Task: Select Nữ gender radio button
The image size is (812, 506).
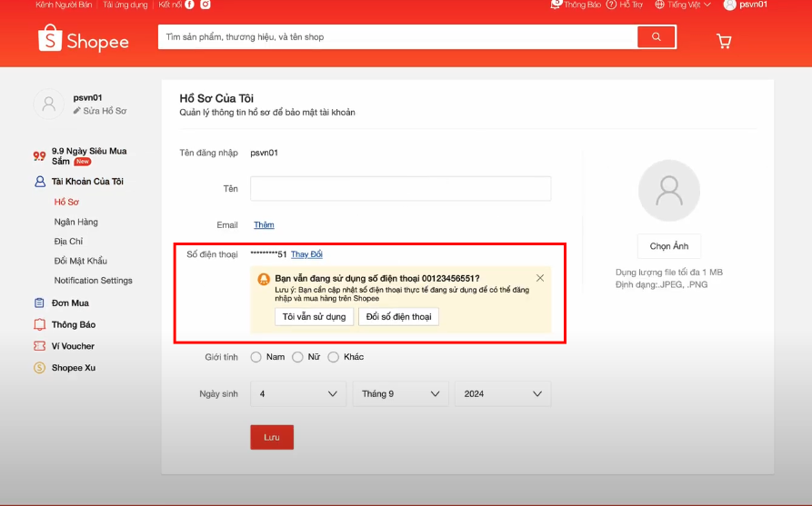Action: (x=297, y=357)
